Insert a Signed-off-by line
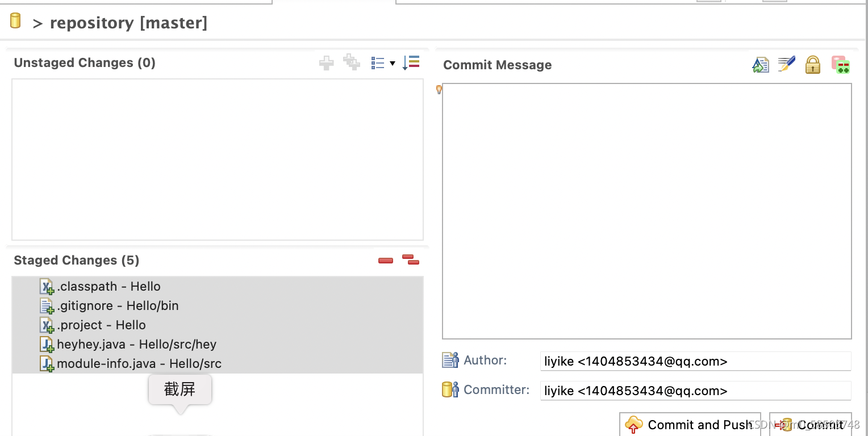This screenshot has width=868, height=436. tap(786, 65)
